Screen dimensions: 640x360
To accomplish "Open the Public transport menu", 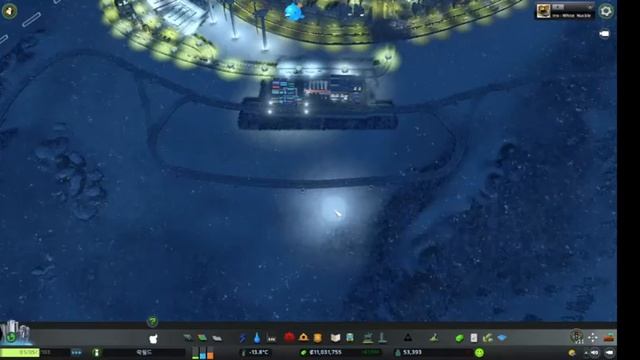I will (350, 338).
